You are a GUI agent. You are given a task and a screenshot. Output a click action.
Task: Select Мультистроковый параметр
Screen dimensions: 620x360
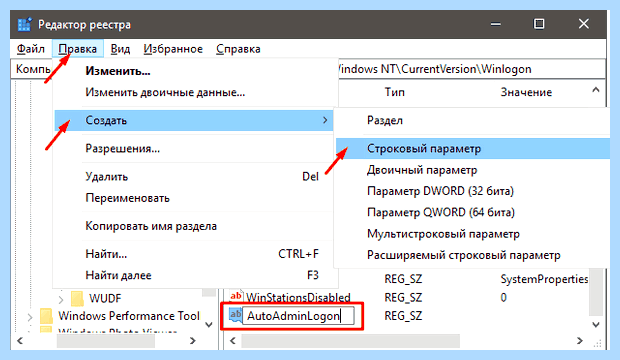point(473,234)
